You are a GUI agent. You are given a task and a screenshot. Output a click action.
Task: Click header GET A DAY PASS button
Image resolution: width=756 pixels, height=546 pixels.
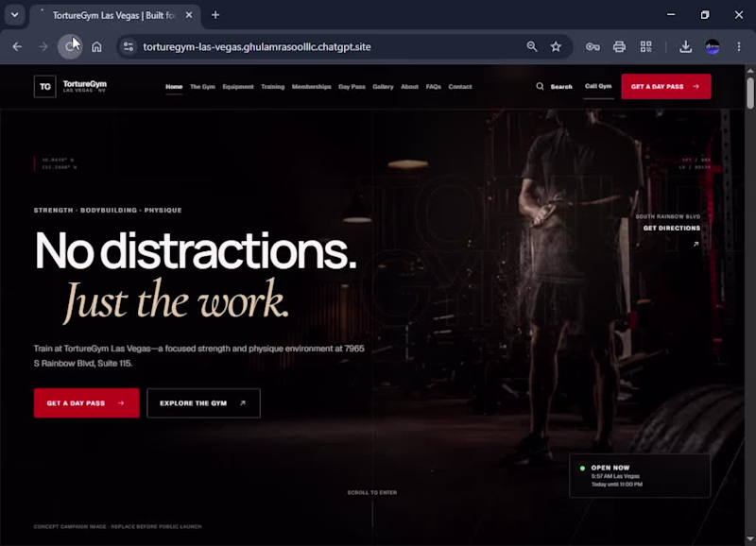point(666,87)
